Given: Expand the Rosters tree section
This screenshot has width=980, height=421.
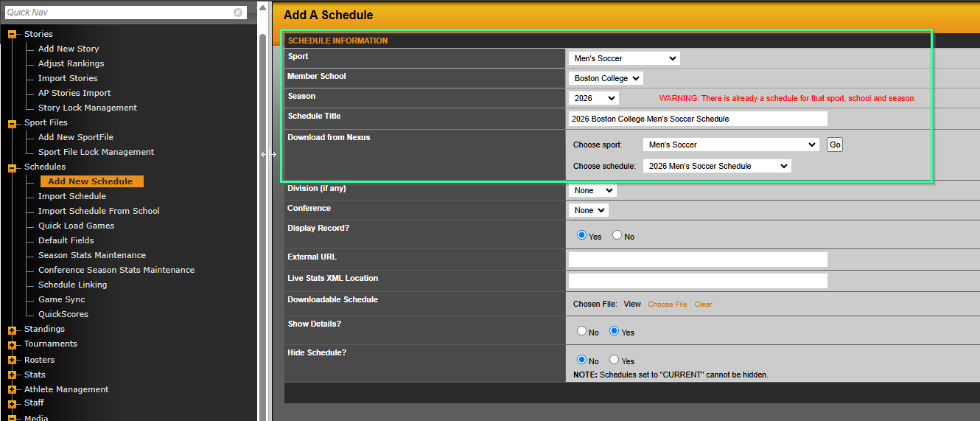Looking at the screenshot, I should (12, 361).
